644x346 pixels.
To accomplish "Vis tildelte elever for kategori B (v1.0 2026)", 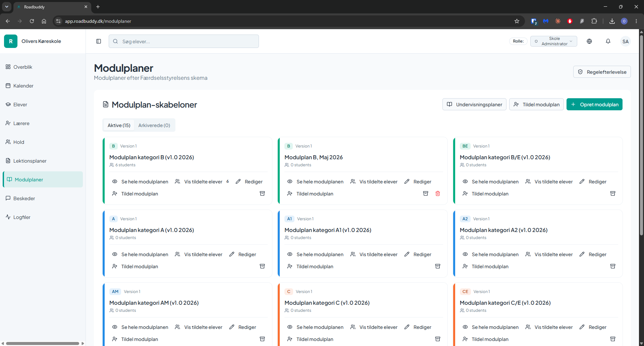I will click(x=202, y=181).
